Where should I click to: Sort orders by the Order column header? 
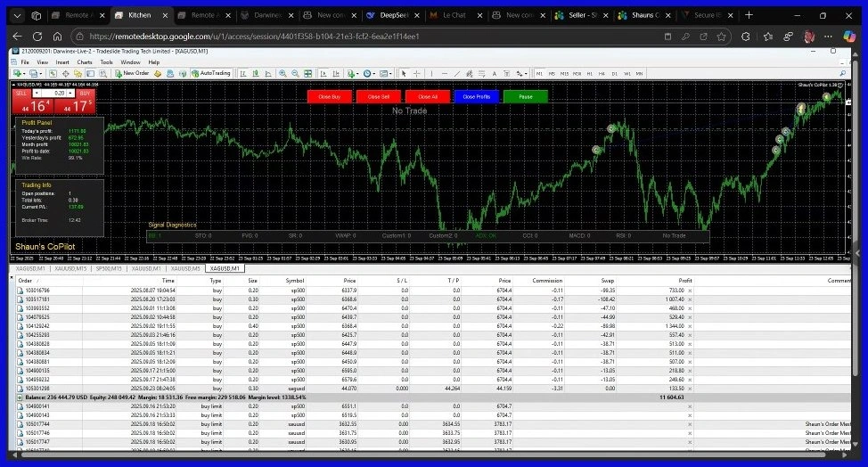pos(26,280)
